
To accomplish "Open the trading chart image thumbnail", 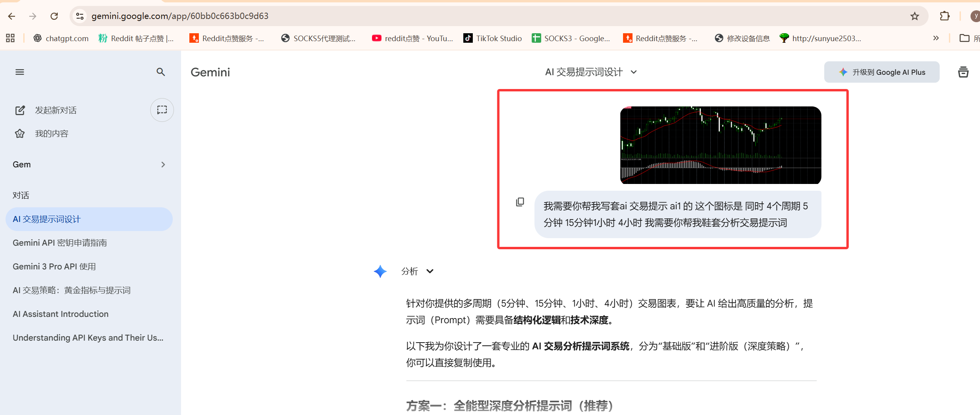I will tap(720, 145).
